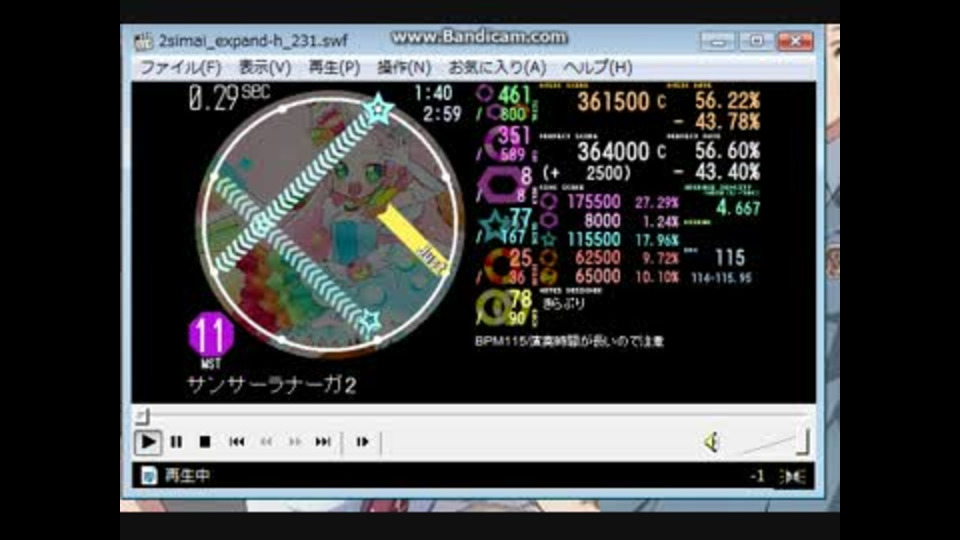
Task: Click the 再生中 status text
Action: coord(187,476)
